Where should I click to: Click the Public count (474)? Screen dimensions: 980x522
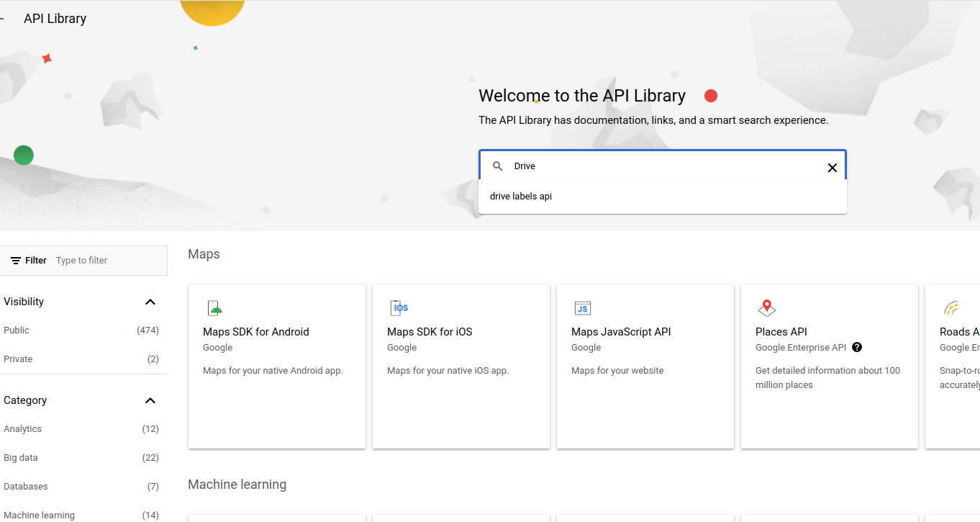point(148,330)
